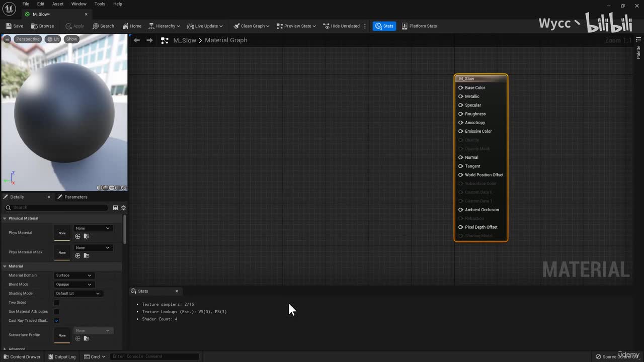Click the Specular input pin
644x362 pixels.
point(461,105)
